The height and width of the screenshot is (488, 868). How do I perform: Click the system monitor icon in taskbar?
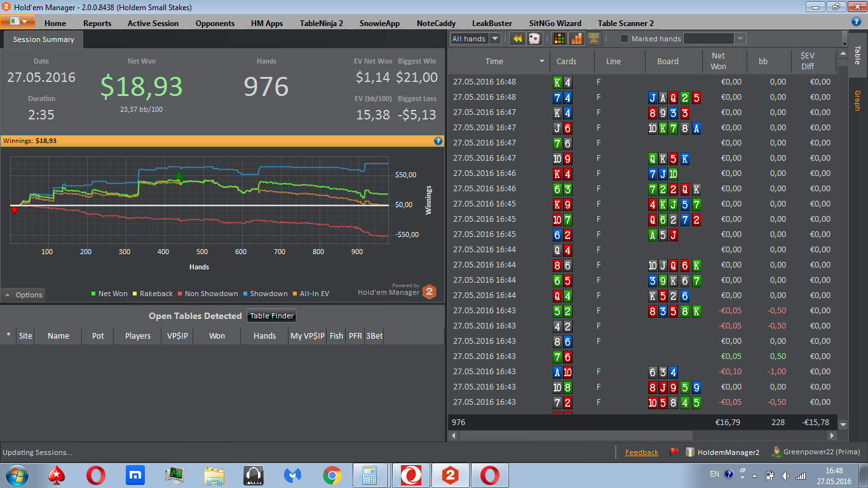click(x=175, y=475)
